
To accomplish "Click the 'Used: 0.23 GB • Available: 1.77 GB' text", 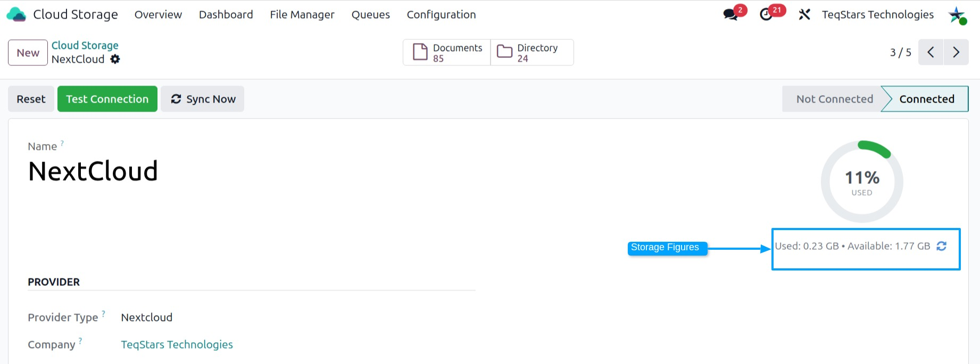I will click(852, 246).
